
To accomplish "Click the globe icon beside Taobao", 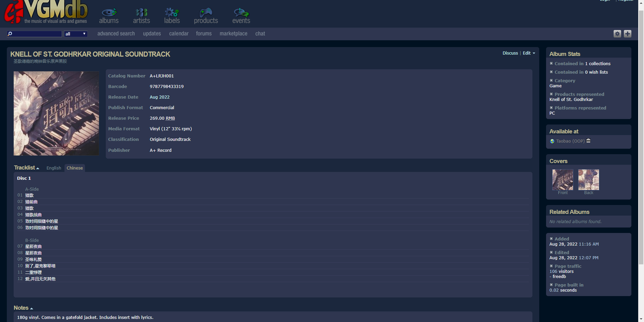I will coord(552,141).
